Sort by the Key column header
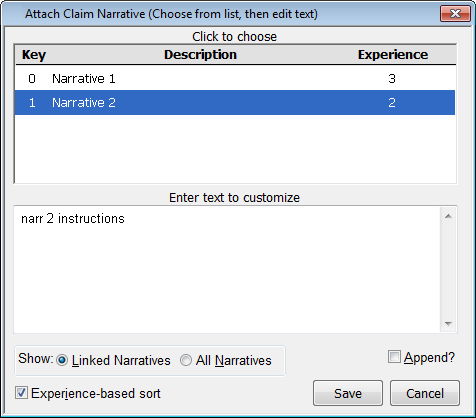Viewport: 476px width, 418px height. tap(34, 55)
